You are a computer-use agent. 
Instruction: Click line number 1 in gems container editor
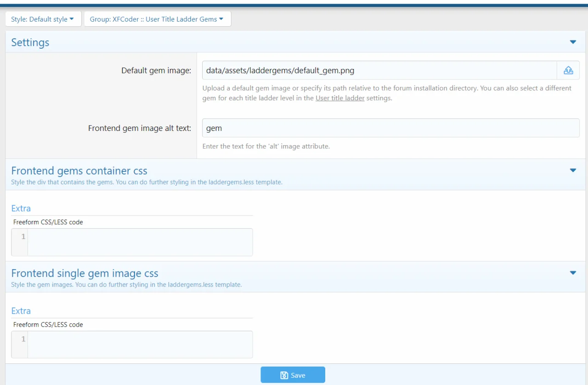tap(23, 237)
